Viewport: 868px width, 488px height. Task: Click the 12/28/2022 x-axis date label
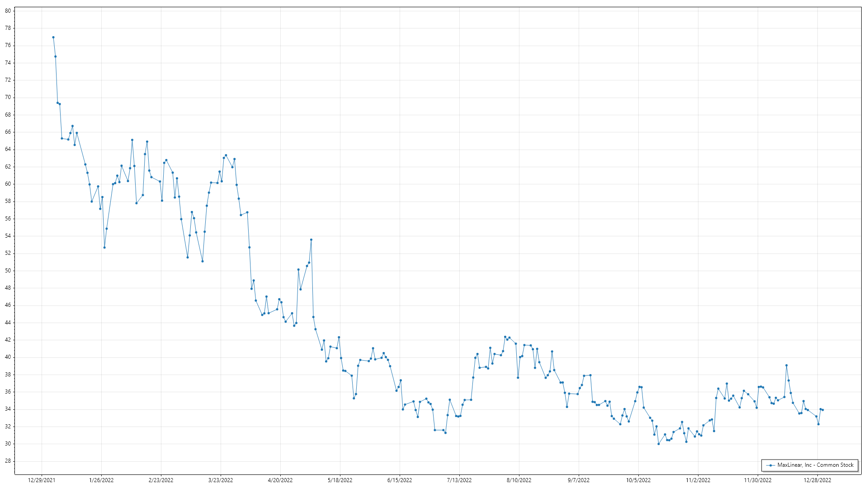817,480
